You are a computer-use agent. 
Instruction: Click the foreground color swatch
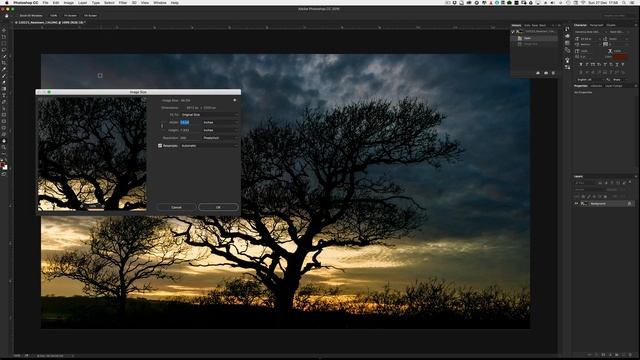(2, 165)
